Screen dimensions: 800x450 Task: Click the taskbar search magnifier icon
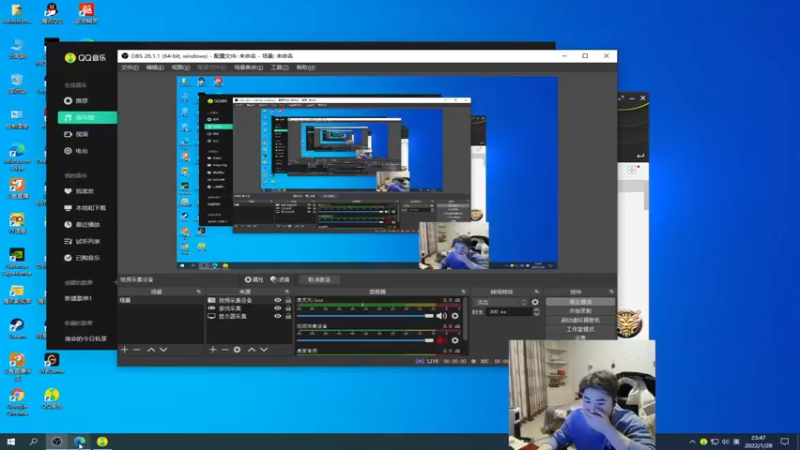click(x=34, y=441)
